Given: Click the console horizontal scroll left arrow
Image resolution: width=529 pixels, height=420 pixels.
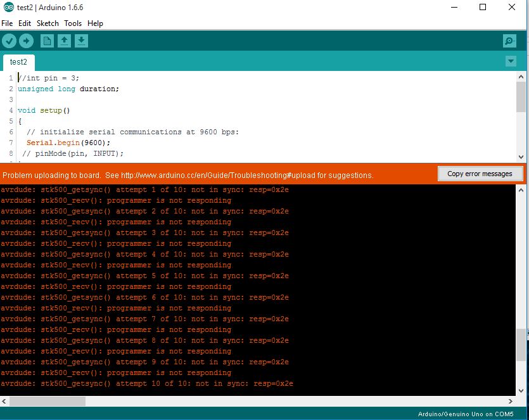Looking at the screenshot, I should 4,401.
